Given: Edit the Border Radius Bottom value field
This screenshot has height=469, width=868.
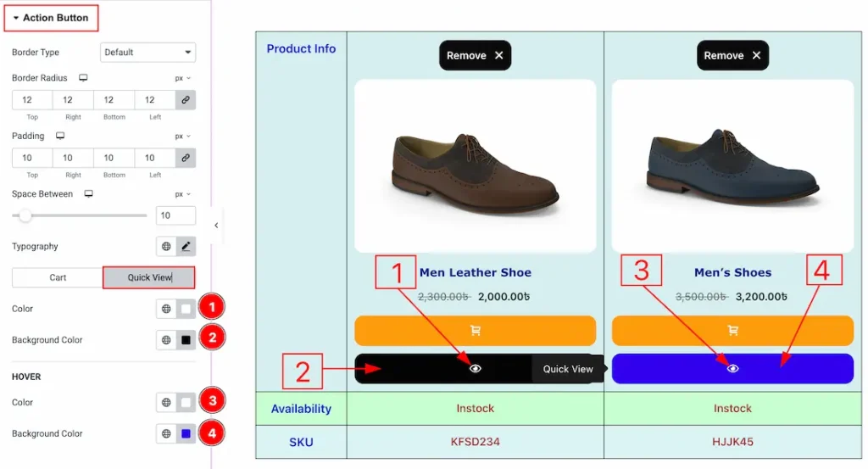Looking at the screenshot, I should (114, 100).
